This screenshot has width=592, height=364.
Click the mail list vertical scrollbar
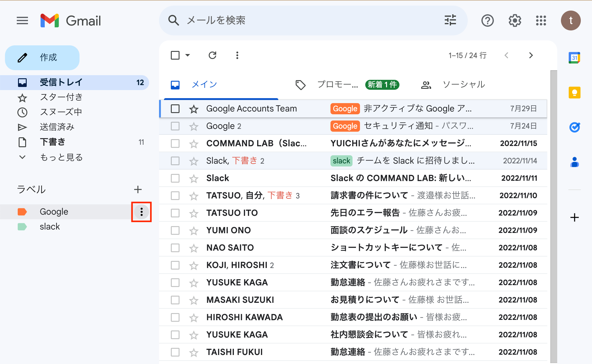pos(553,216)
